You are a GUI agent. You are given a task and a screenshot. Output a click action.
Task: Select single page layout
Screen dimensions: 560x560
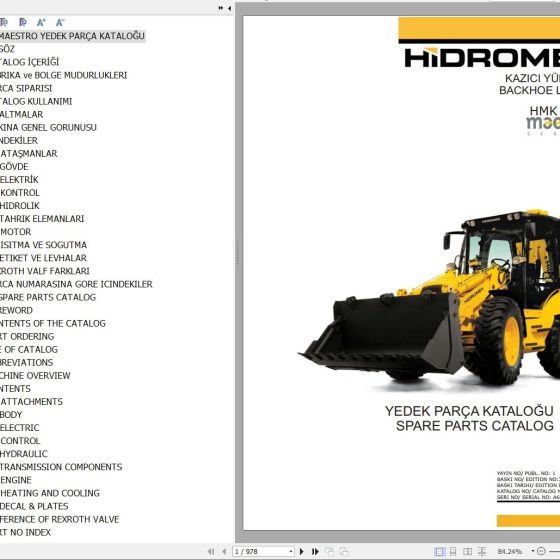click(x=439, y=551)
